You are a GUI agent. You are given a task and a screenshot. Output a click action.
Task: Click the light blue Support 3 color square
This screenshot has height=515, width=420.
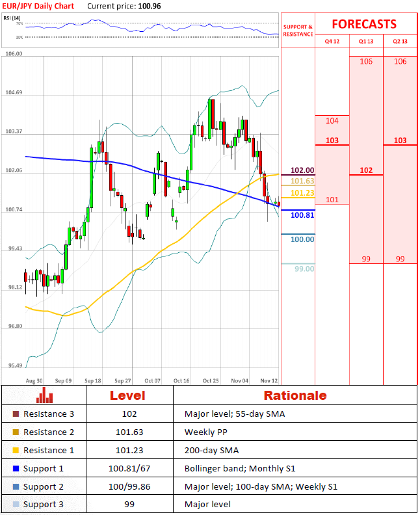pyautogui.click(x=16, y=505)
